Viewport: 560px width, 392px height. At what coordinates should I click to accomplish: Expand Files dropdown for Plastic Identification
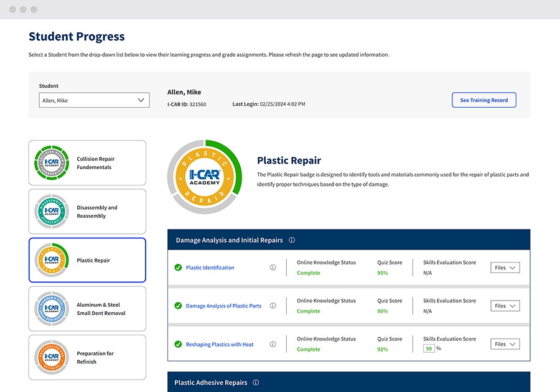click(505, 268)
